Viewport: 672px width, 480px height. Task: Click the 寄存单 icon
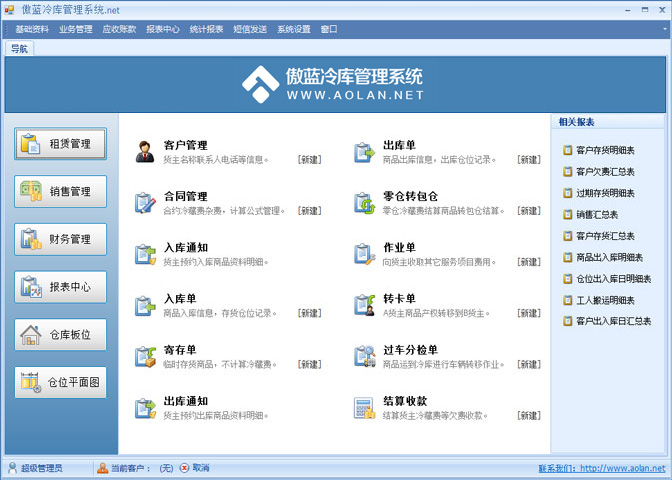tap(146, 357)
